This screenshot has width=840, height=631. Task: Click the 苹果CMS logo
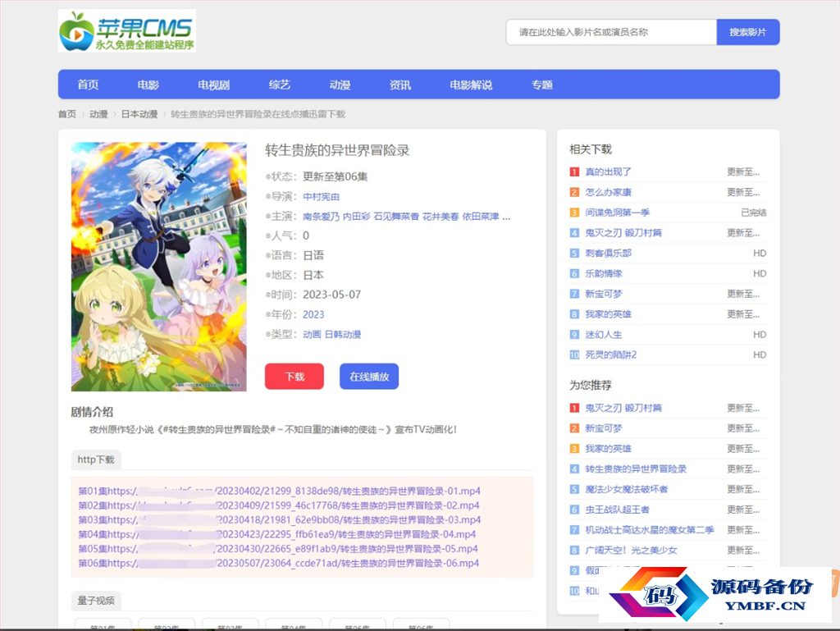pyautogui.click(x=127, y=31)
